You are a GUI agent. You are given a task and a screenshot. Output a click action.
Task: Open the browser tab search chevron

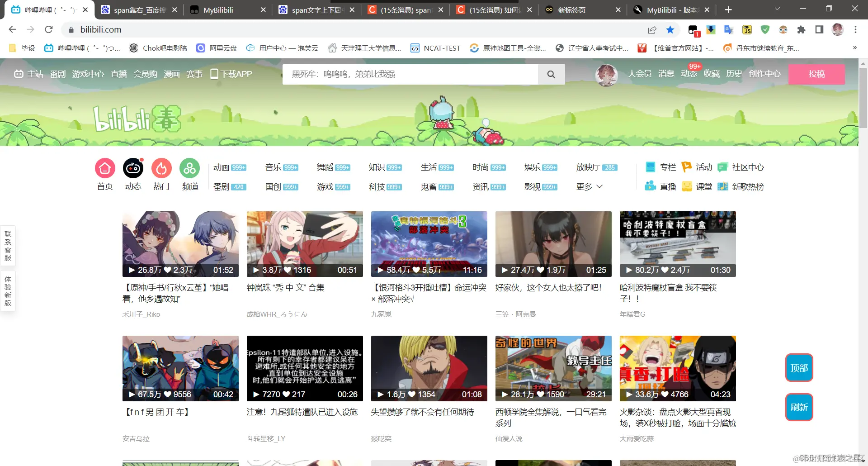click(777, 9)
